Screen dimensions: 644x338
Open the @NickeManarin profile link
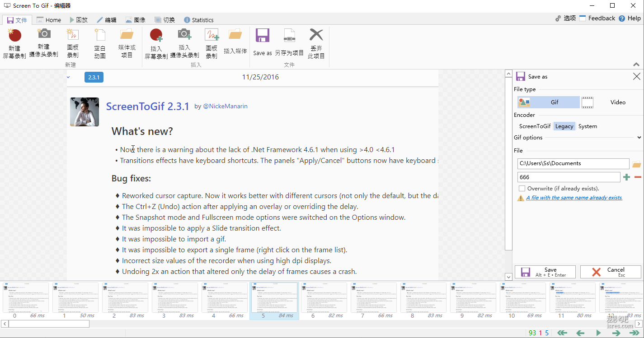pos(225,106)
